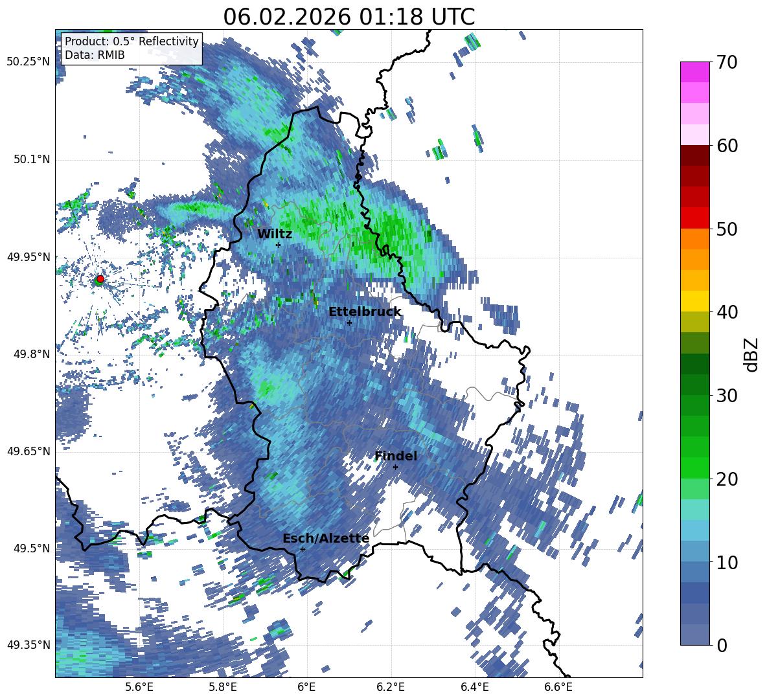The height and width of the screenshot is (700, 767).
Task: Click the dBZ colorbar axis label
Action: [x=751, y=354]
